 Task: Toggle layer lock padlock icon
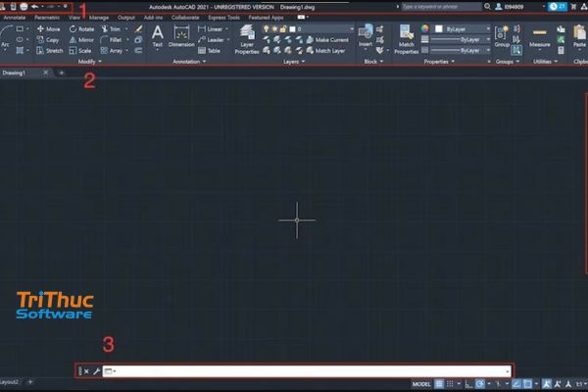pyautogui.click(x=283, y=28)
